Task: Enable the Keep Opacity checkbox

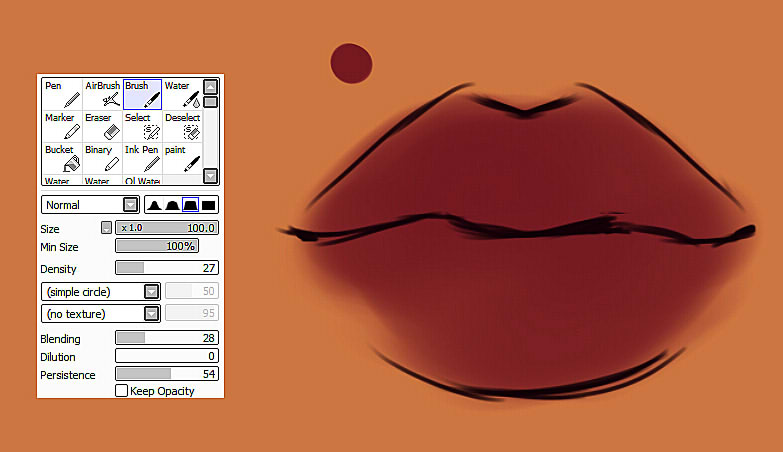Action: (122, 391)
